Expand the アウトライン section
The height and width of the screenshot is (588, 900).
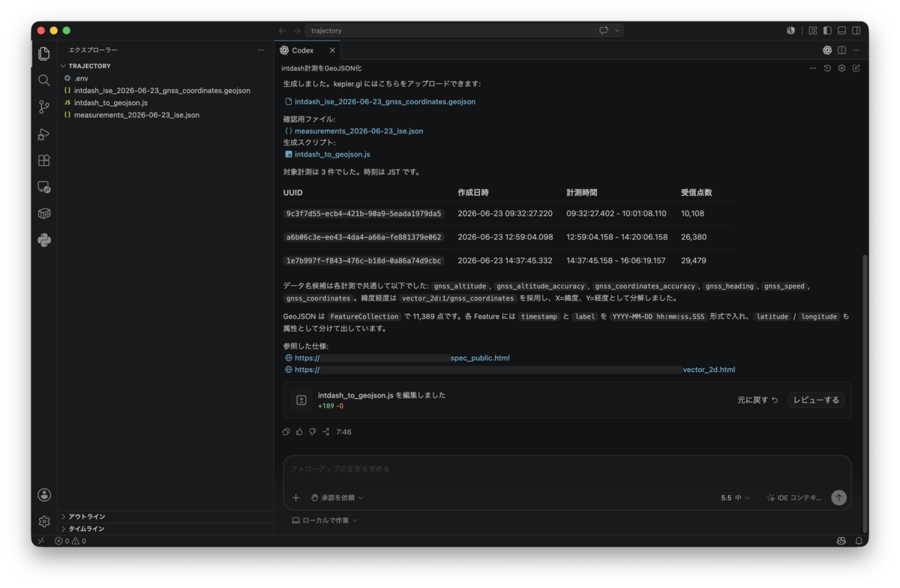pos(86,517)
